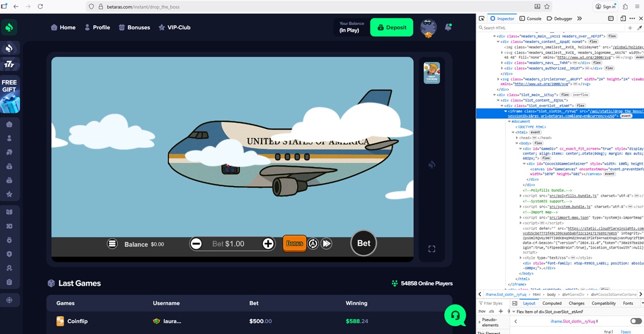Enter fullscreen mode for the game
644x334 pixels.
click(431, 249)
